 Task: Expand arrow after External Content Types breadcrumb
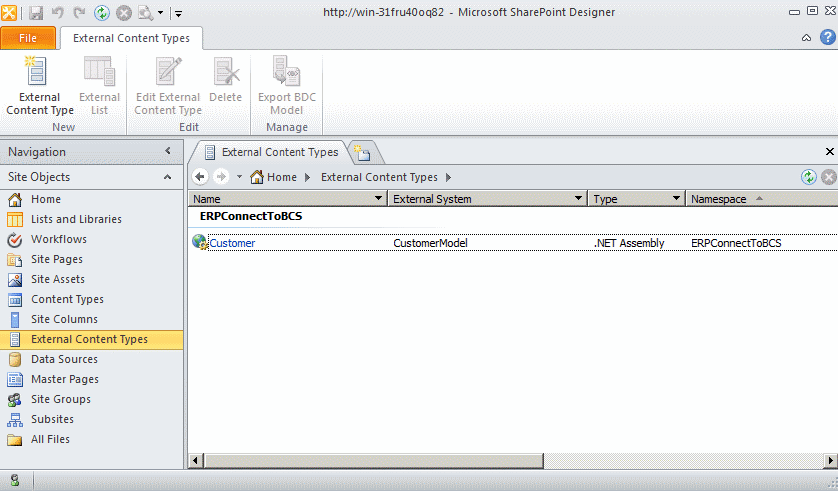coord(448,177)
